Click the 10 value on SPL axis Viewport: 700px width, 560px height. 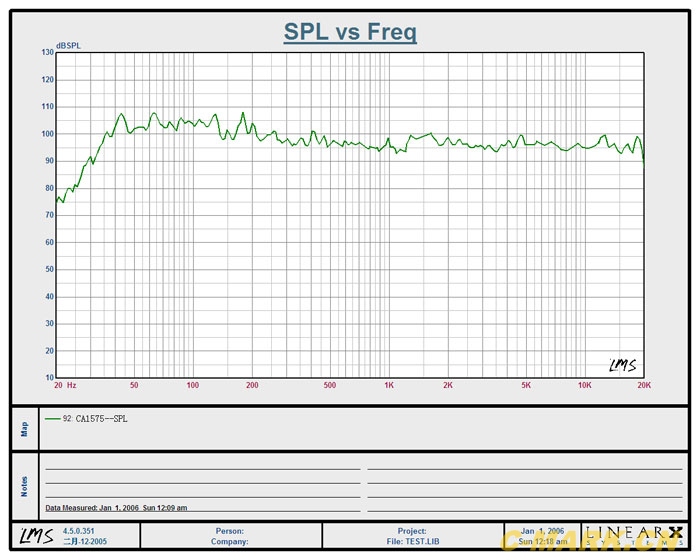49,378
